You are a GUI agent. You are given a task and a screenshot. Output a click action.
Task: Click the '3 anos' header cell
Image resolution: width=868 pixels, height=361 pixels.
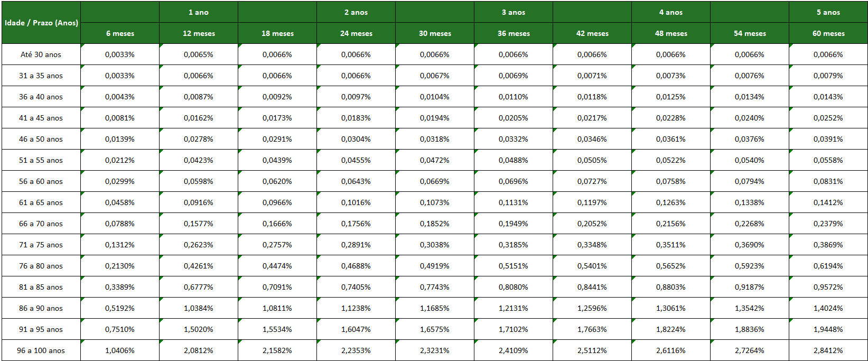coord(514,12)
